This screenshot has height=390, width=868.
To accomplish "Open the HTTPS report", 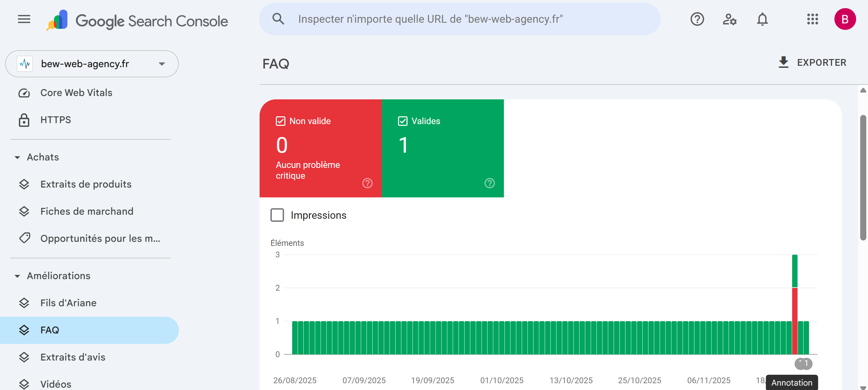I will tap(90, 120).
